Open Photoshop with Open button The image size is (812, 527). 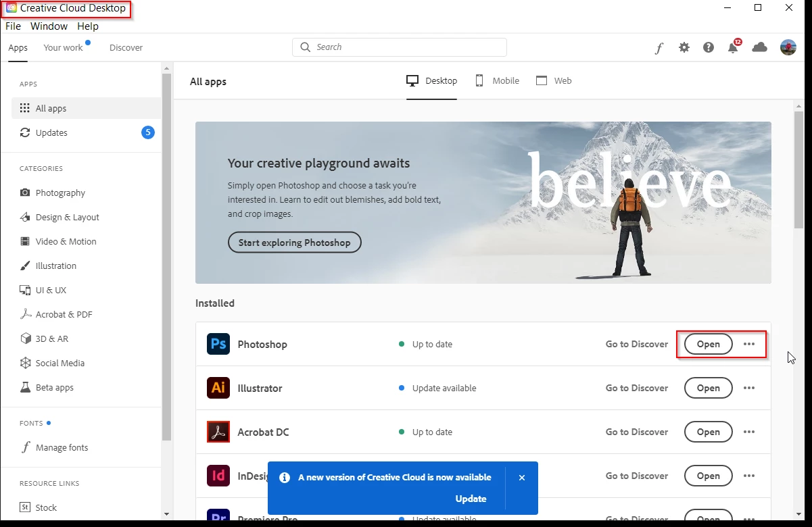pyautogui.click(x=709, y=344)
